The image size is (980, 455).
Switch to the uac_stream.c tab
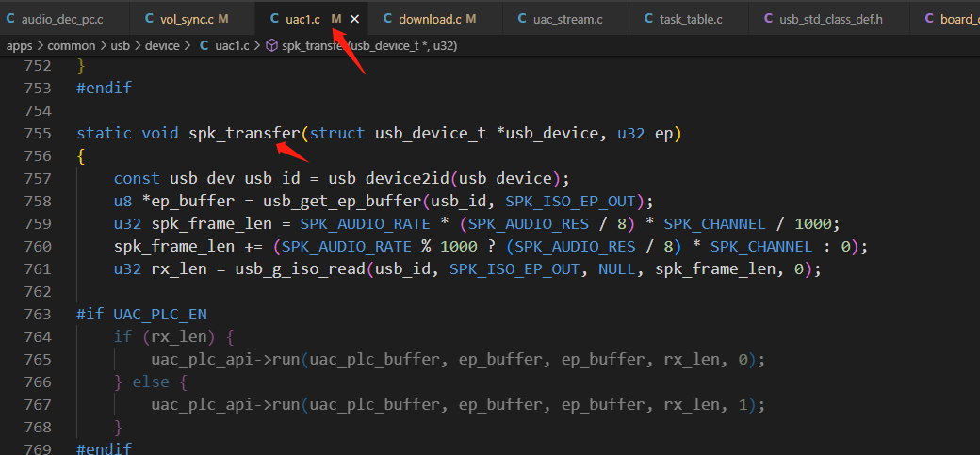tap(567, 19)
